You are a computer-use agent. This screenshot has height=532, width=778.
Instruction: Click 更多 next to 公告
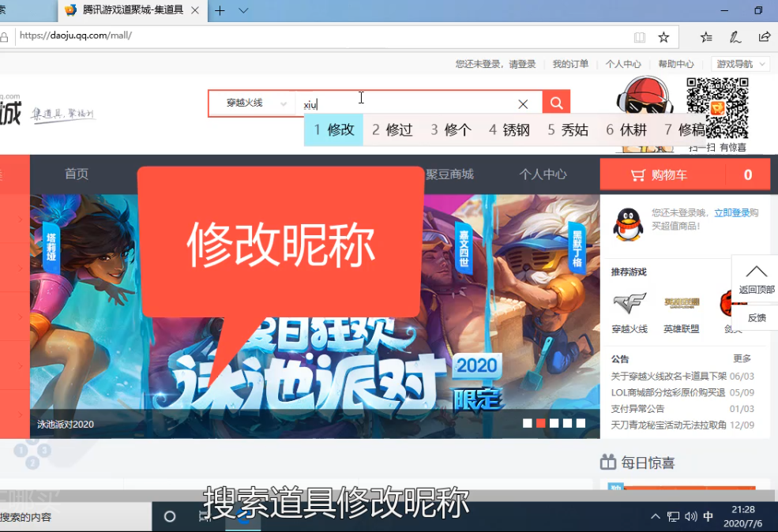[742, 358]
